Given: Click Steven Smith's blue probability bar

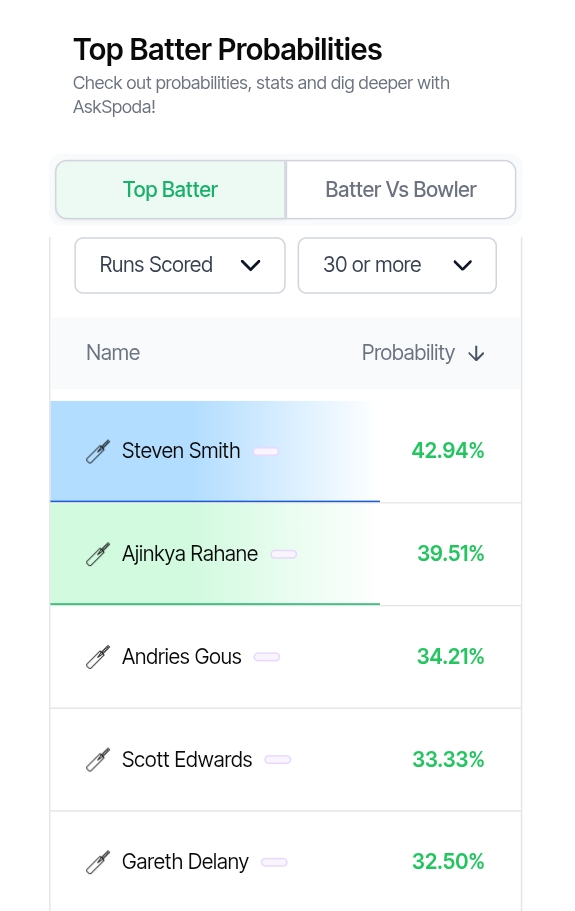Looking at the screenshot, I should click(215, 451).
